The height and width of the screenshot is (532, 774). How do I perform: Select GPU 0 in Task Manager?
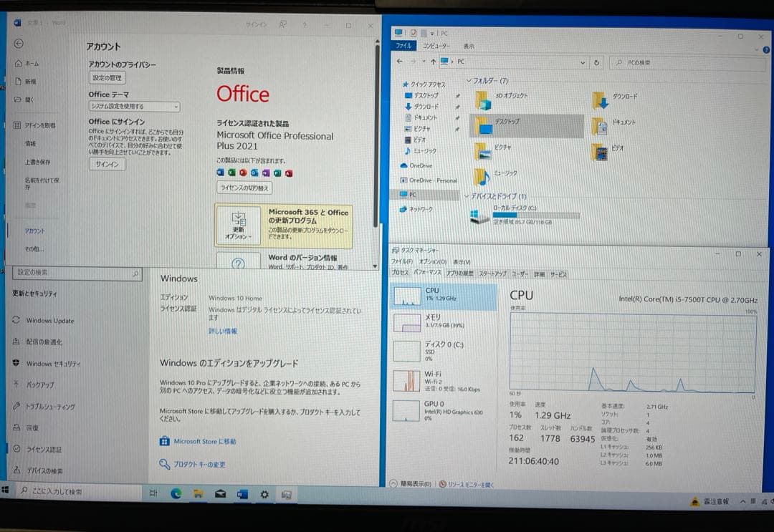click(444, 411)
